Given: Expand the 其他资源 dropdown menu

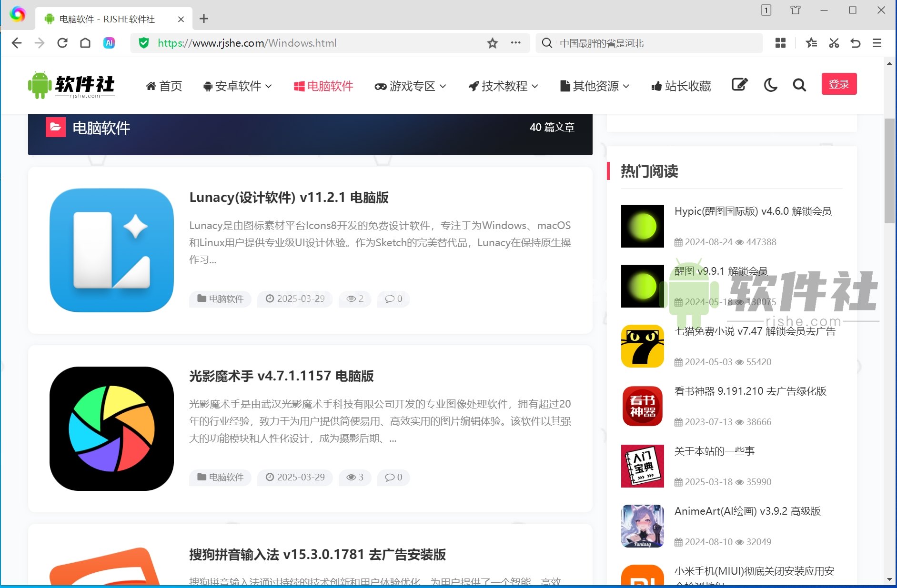Looking at the screenshot, I should point(595,86).
